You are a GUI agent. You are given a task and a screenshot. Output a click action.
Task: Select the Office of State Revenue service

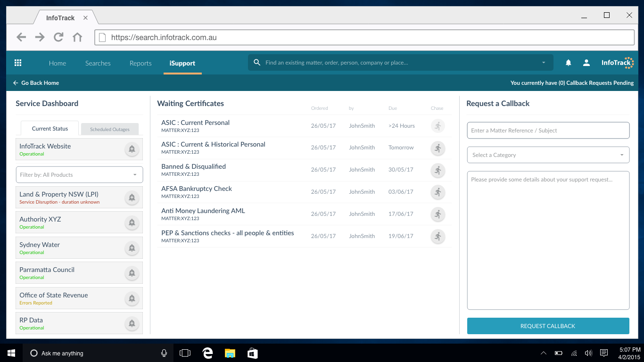79,298
